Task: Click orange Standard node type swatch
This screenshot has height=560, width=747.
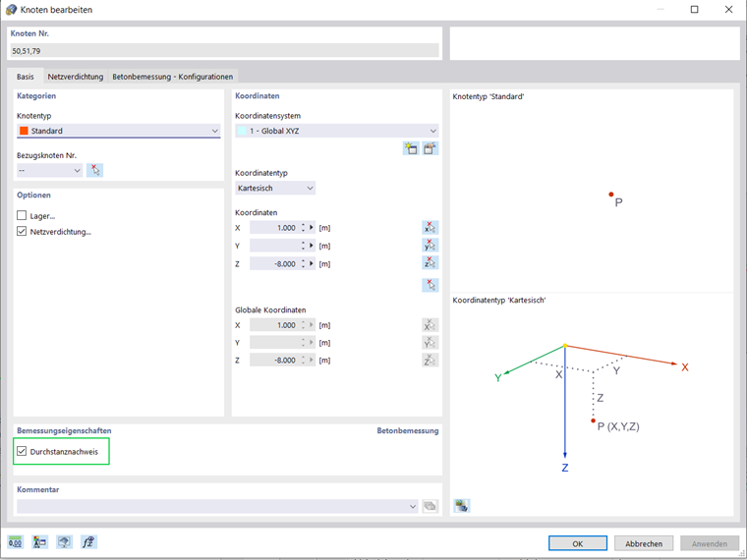Action: tap(24, 131)
